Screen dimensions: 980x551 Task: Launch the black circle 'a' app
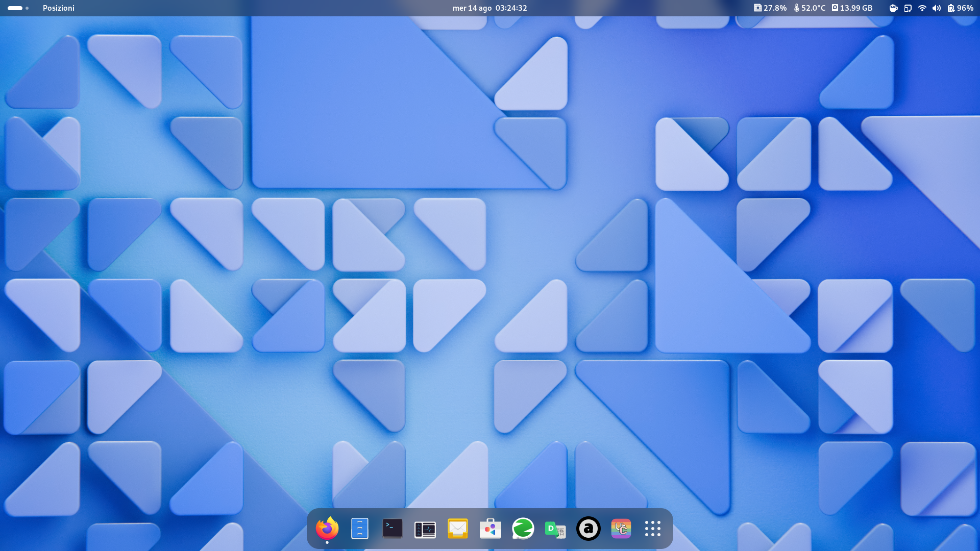[x=588, y=529]
